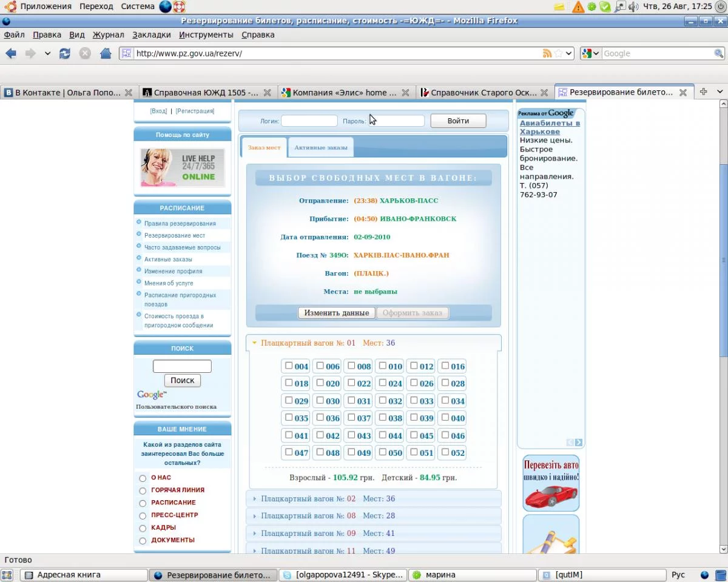Launch the Firefox launcher in top panel
This screenshot has width=728, height=582.
[x=165, y=7]
